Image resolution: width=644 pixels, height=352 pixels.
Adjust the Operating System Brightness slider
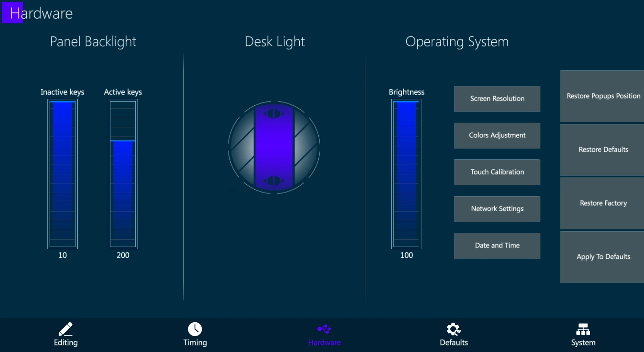tap(406, 174)
